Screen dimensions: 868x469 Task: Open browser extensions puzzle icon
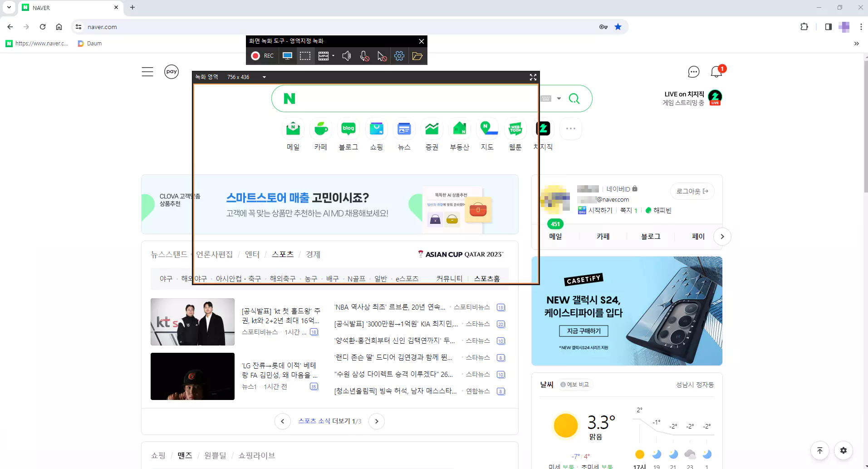pyautogui.click(x=804, y=27)
